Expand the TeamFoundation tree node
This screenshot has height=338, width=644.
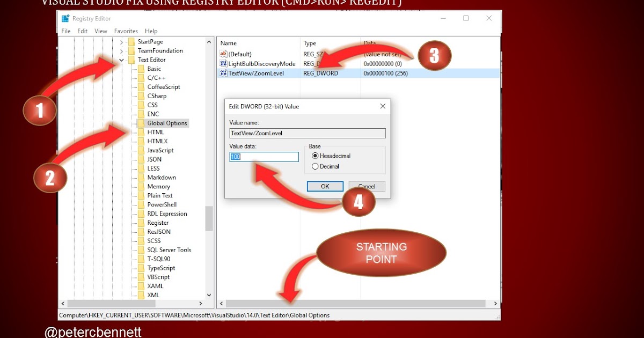[122, 50]
